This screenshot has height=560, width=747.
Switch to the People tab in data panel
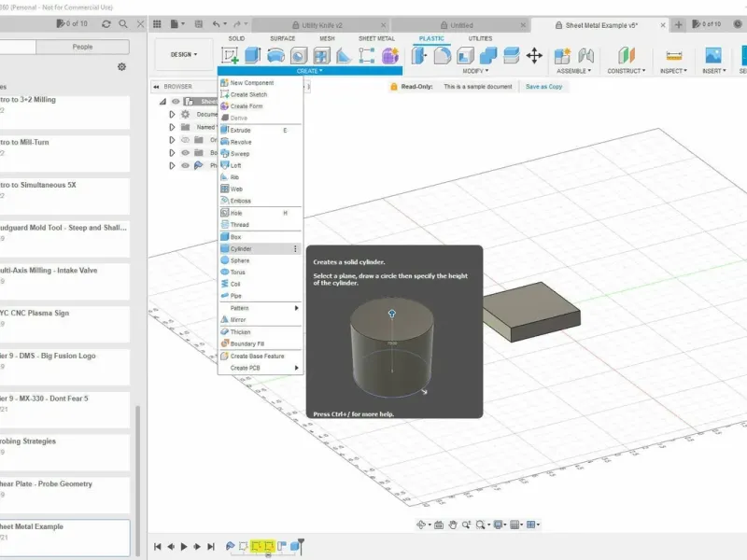[83, 47]
